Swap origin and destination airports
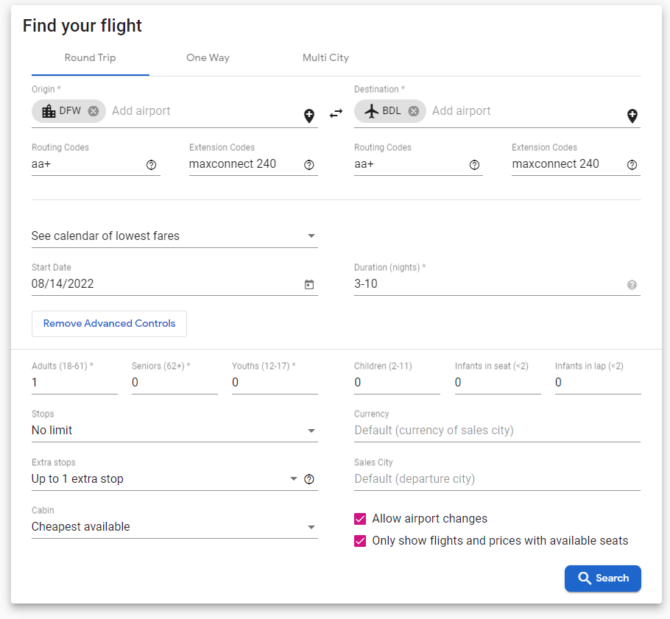This screenshot has height=619, width=670. (336, 113)
